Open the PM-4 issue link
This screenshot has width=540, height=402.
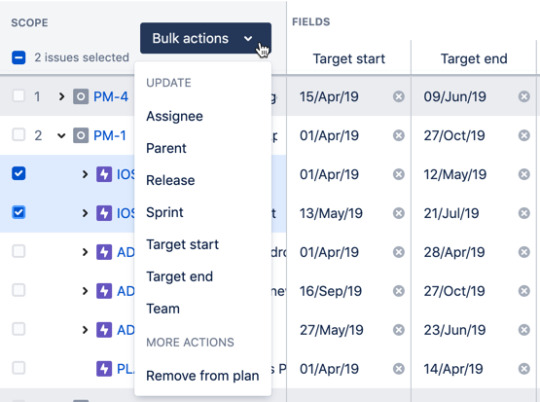coord(111,97)
